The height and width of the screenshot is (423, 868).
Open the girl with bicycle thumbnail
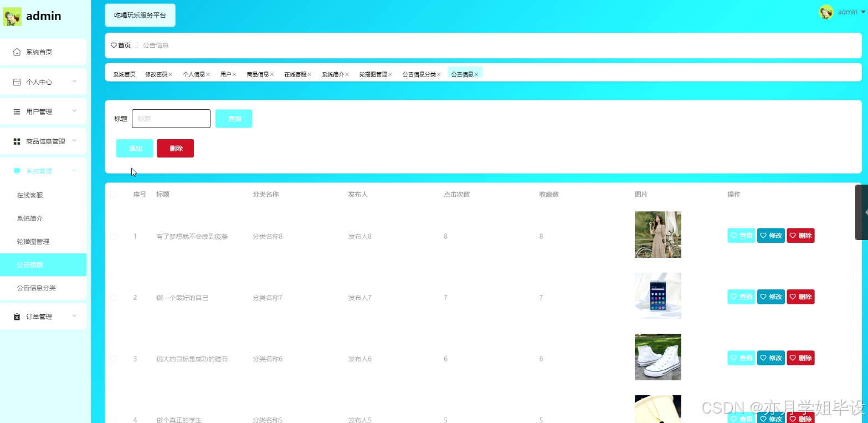[x=658, y=235]
